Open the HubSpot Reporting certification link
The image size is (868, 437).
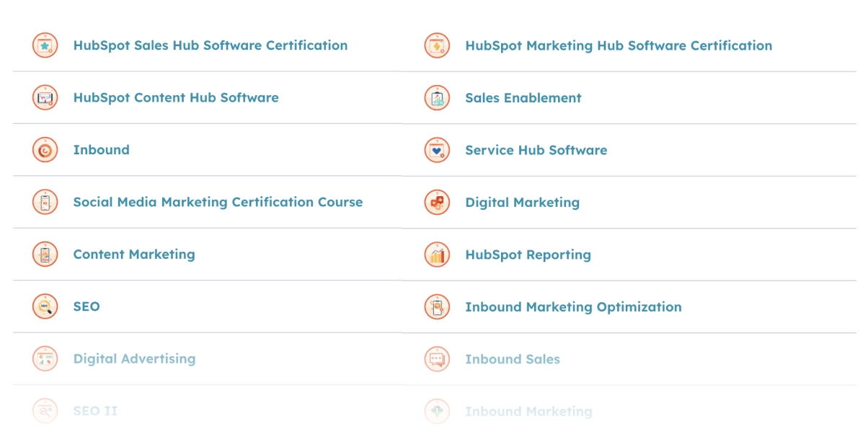[528, 255]
